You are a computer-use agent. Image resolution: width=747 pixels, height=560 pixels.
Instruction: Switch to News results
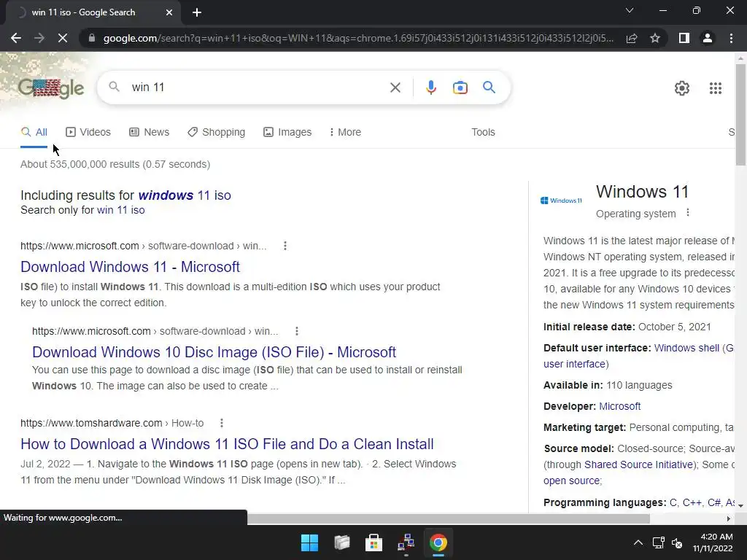tap(149, 133)
